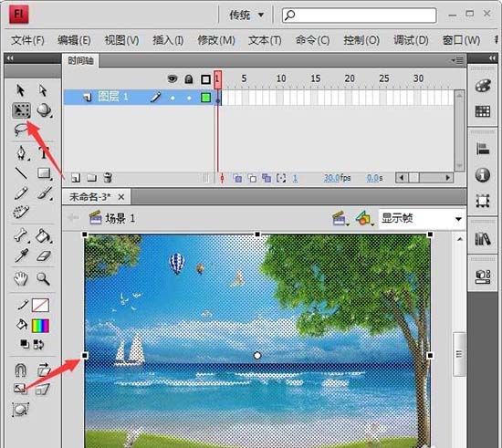Toggle green outline square of 图层 1
Viewport: 502px width, 448px height.
click(x=206, y=98)
